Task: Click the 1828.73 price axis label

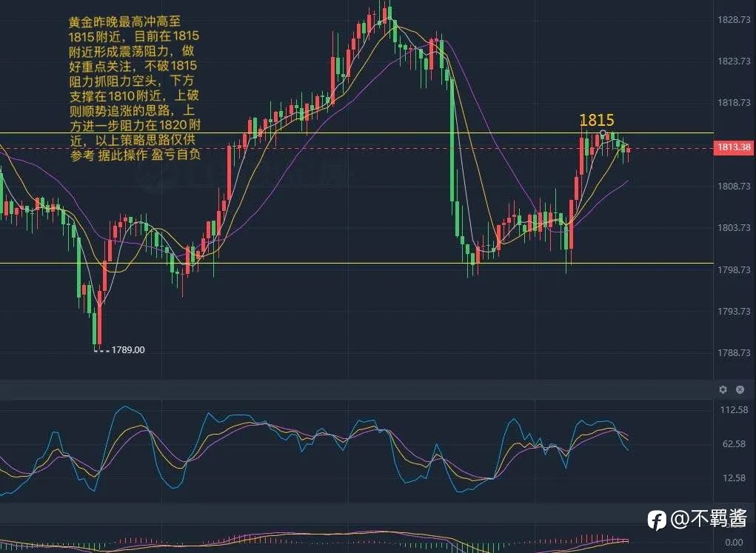Action: coord(734,20)
